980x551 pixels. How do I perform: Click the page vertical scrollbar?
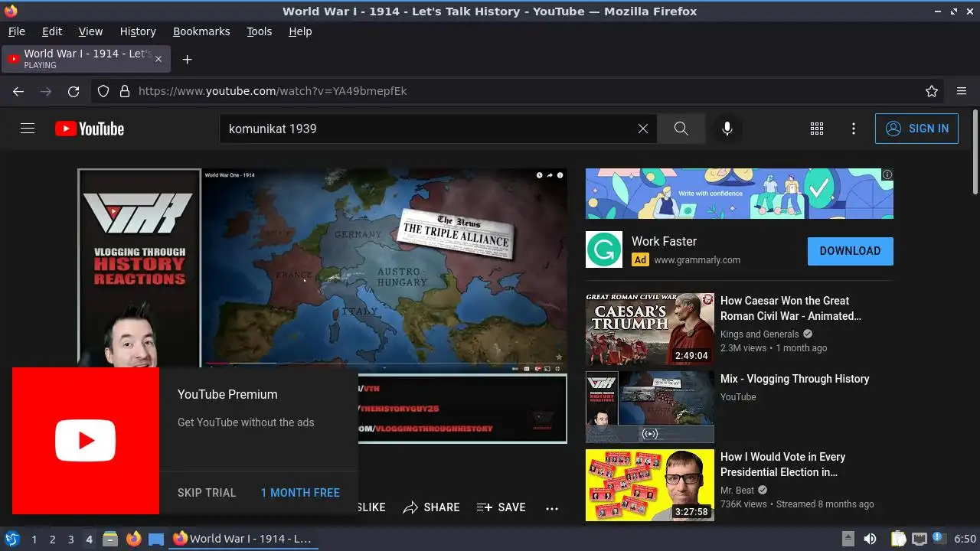975,153
